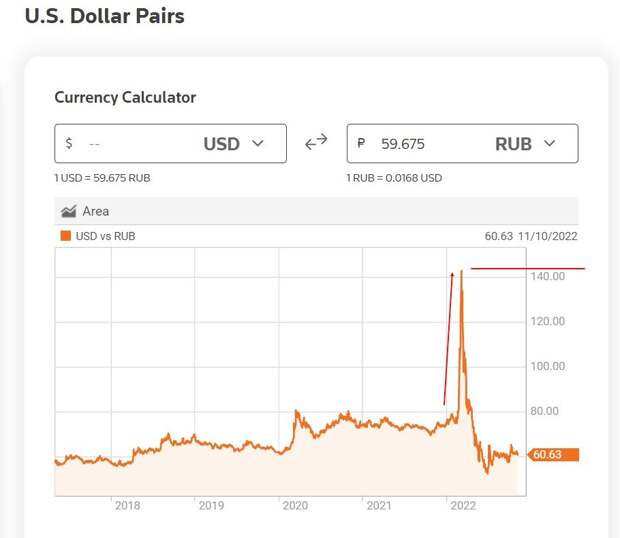The image size is (620, 538).
Task: Click the 2022 label on the time axis
Action: click(463, 506)
